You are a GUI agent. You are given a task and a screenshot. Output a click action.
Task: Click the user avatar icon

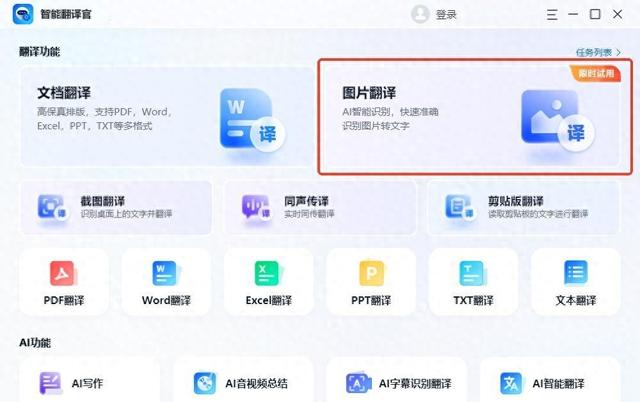click(x=420, y=14)
